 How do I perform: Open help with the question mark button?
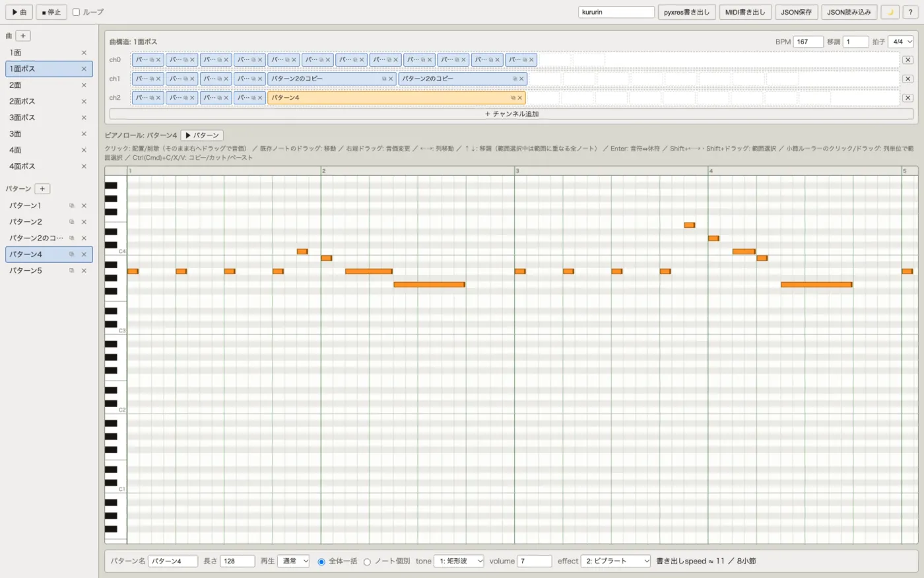910,12
